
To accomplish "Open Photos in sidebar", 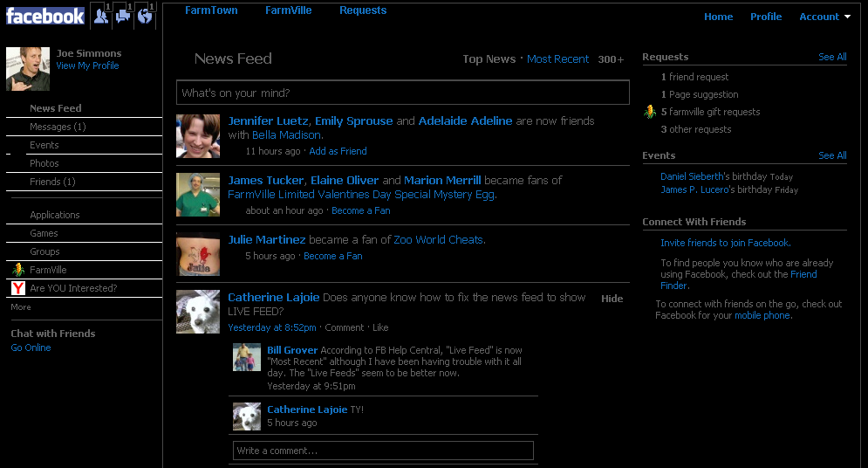I will (44, 162).
